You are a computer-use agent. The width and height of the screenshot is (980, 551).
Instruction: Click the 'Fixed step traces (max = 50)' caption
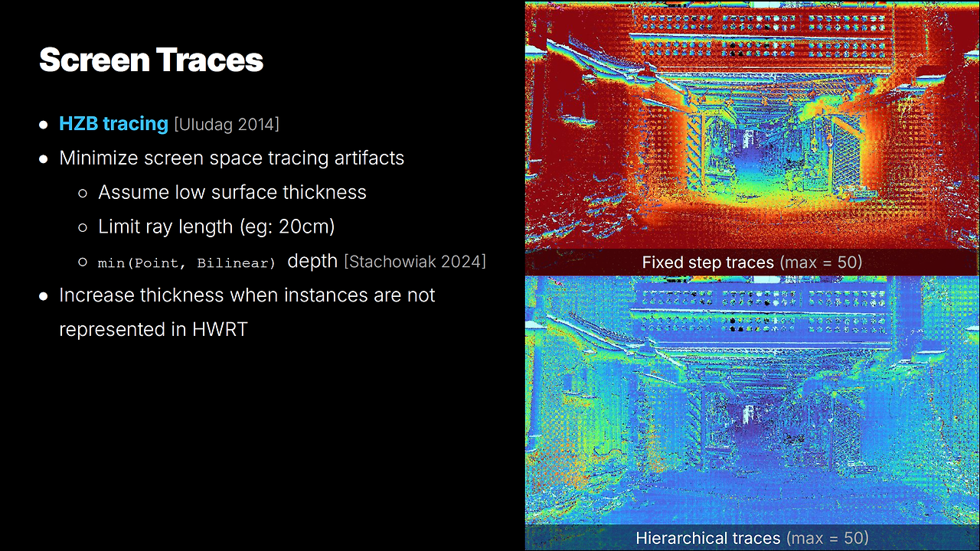[752, 262]
